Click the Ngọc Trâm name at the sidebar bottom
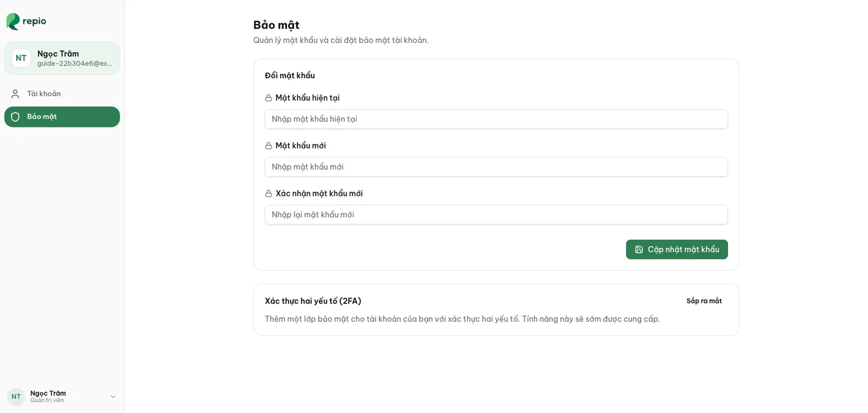The image size is (868, 413). 48,393
